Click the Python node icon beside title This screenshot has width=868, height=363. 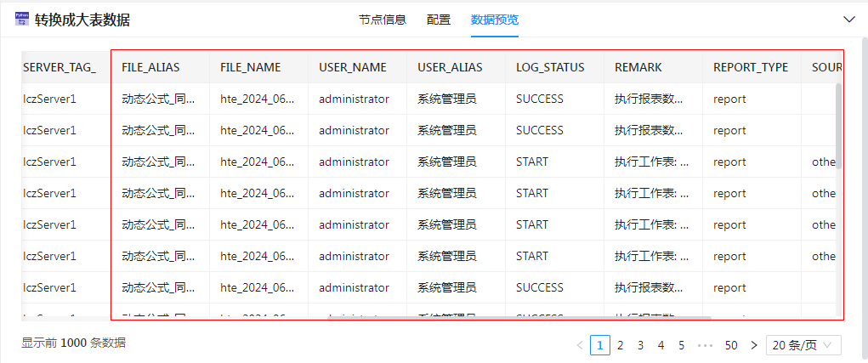21,20
